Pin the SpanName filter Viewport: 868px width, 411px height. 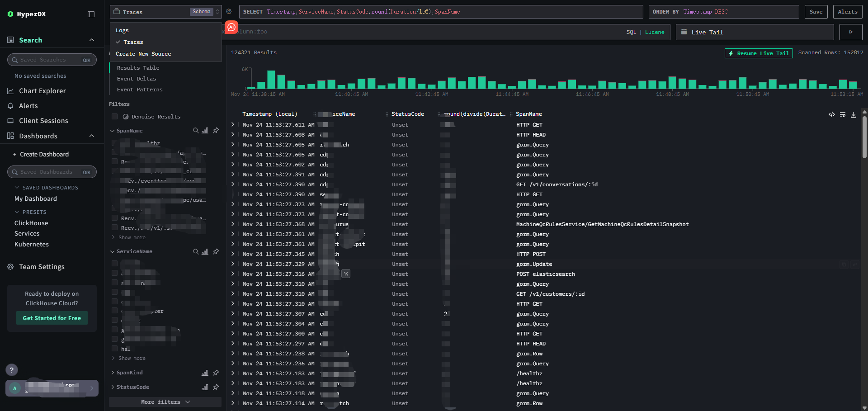[216, 131]
